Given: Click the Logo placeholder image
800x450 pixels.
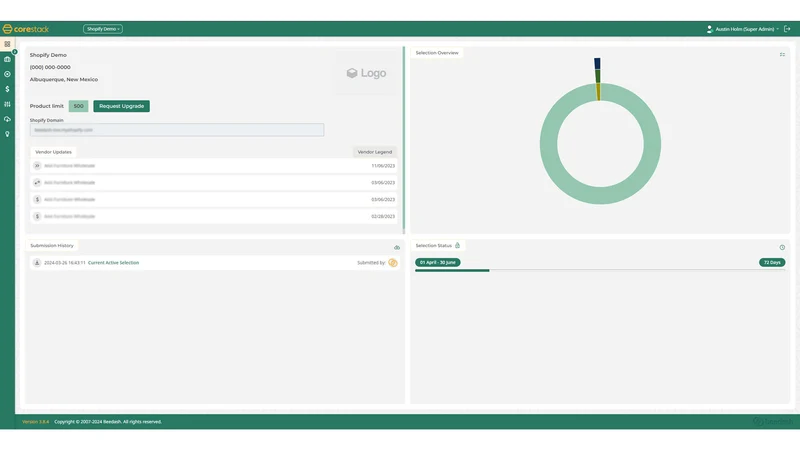Looking at the screenshot, I should [x=366, y=73].
